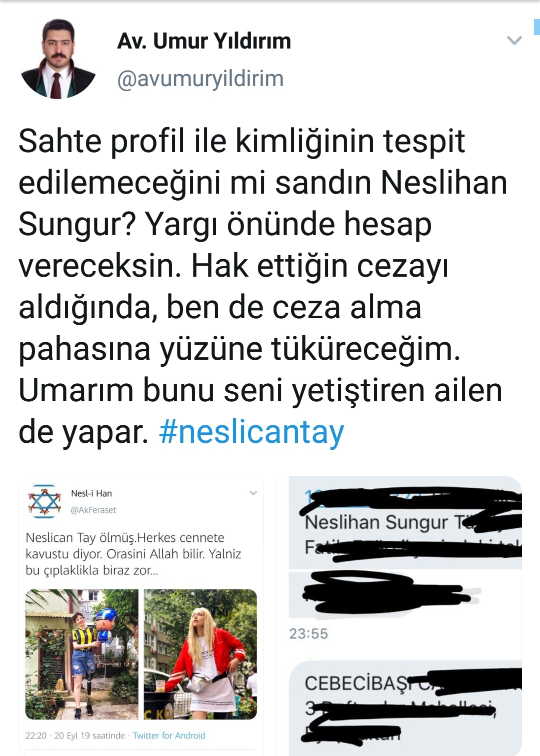This screenshot has width=540, height=756.
Task: Open the Av. Umur Yıldırım display name
Action: [204, 41]
